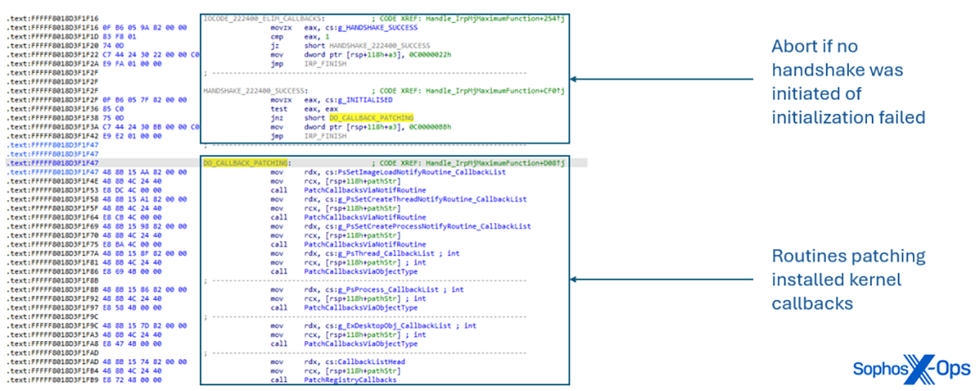The height and width of the screenshot is (391, 980).
Task: Click PatchCallbacksViaObjectType in the row at FFFFF8018D3F1F97
Action: 361,307
